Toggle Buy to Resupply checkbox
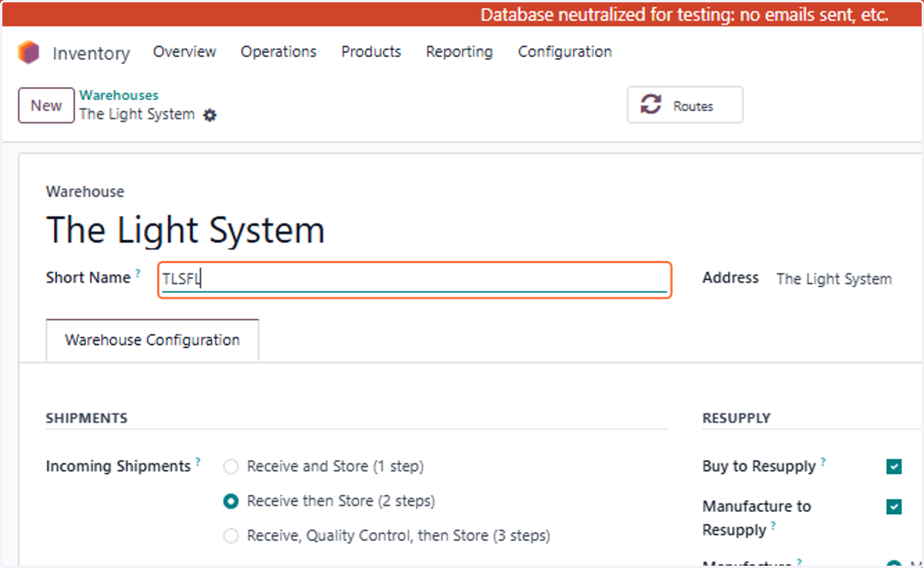Image resolution: width=924 pixels, height=568 pixels. [894, 466]
